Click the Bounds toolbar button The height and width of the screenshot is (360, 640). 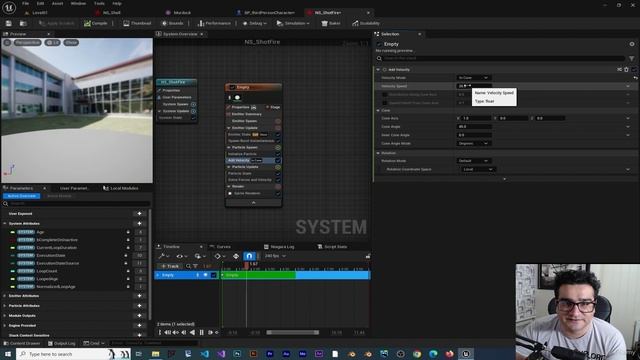click(x=173, y=23)
